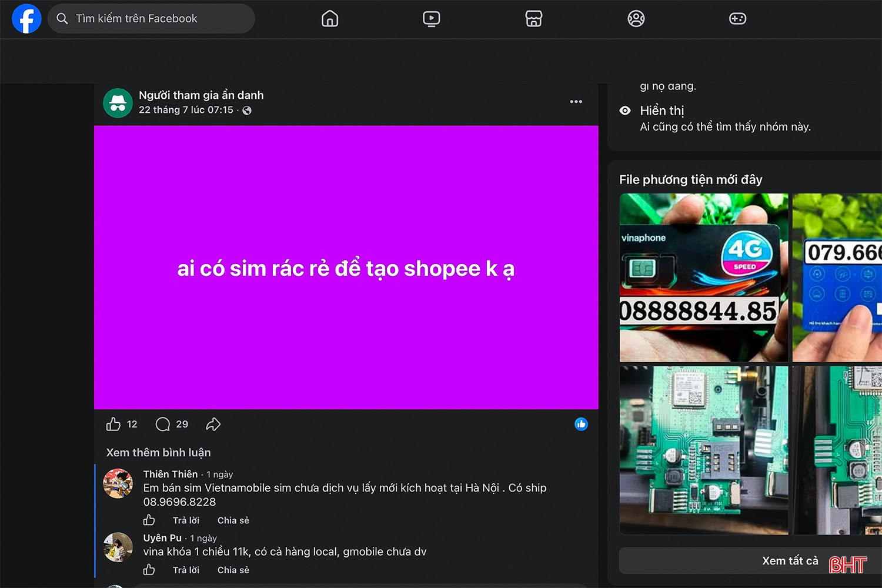Viewport: 882px width, 588px height.
Task: Click the 'Hiển thị' eye icon
Action: pyautogui.click(x=625, y=111)
